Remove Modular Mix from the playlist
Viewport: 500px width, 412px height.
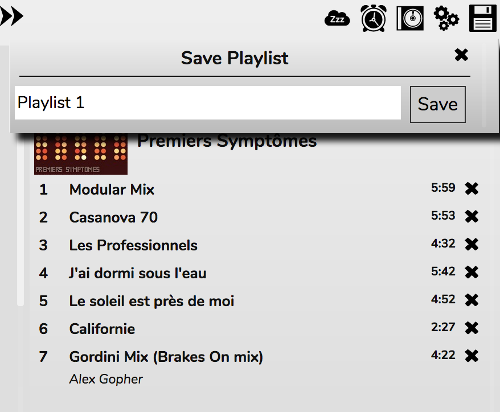click(472, 189)
